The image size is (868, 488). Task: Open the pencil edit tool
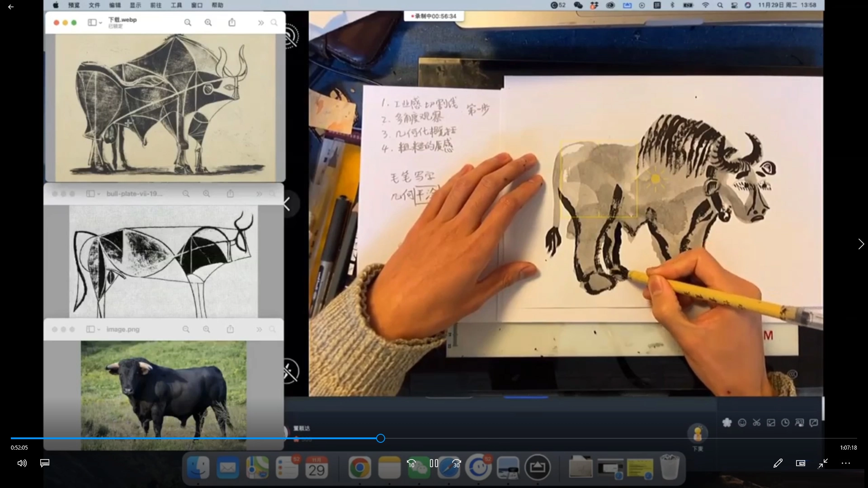click(x=778, y=463)
